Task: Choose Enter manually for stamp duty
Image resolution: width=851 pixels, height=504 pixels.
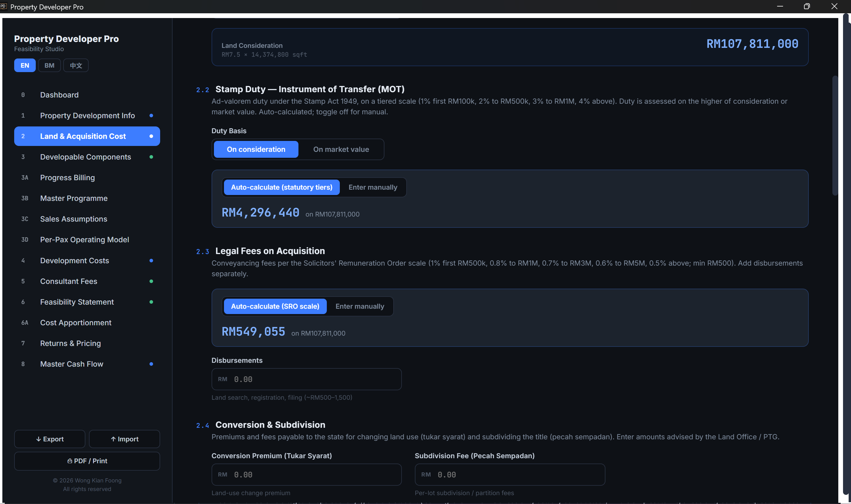Action: tap(373, 187)
